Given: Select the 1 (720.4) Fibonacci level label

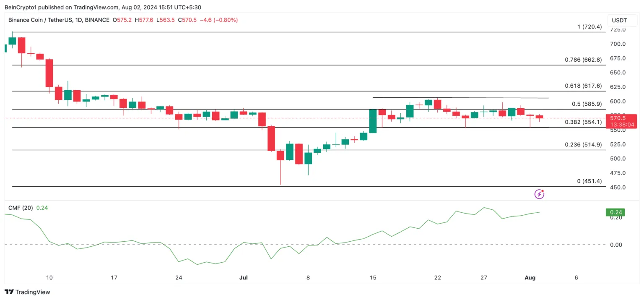Looking at the screenshot, I should 589,27.
